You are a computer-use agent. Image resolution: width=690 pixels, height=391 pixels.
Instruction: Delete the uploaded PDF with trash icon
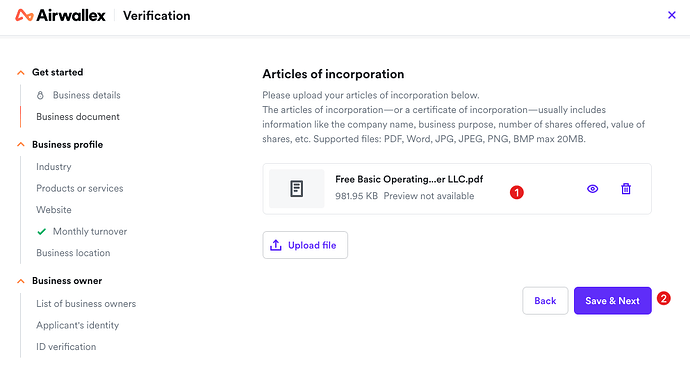(626, 189)
